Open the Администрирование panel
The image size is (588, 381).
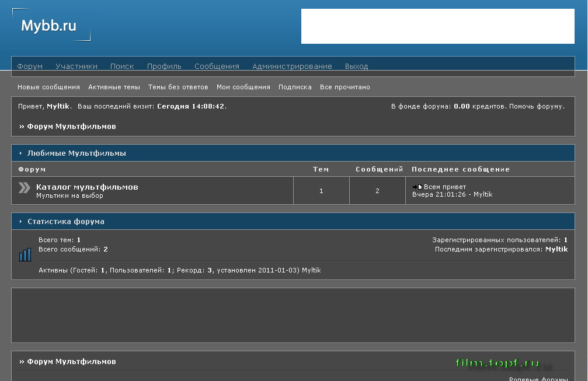click(292, 67)
